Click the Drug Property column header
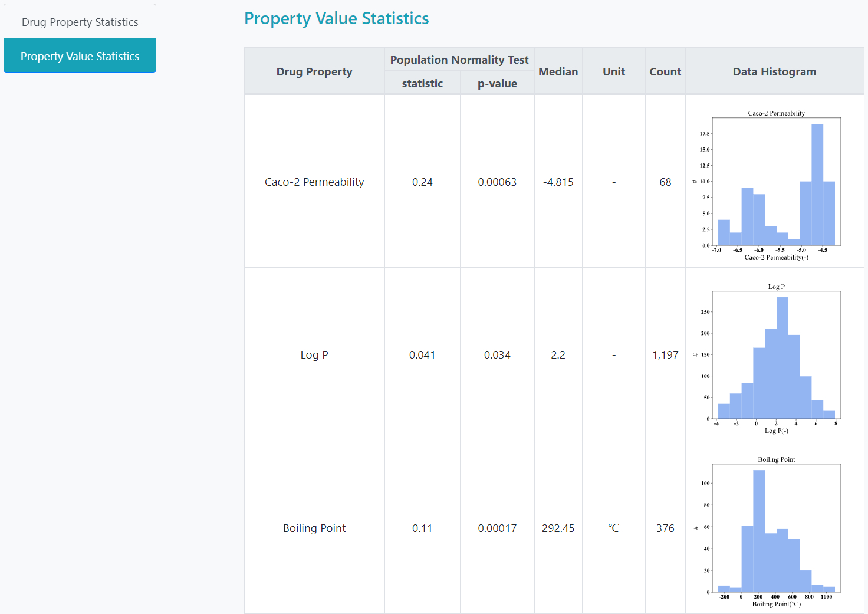868x614 pixels. (314, 71)
